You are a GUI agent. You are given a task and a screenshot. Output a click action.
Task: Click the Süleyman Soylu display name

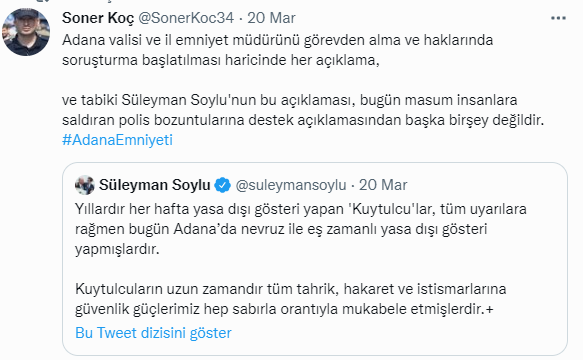[x=155, y=185]
